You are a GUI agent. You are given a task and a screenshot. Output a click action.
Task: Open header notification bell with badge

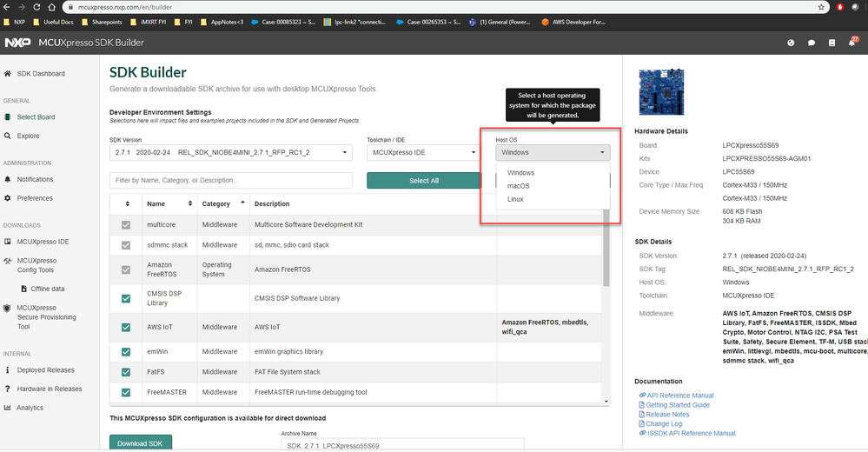[x=852, y=42]
